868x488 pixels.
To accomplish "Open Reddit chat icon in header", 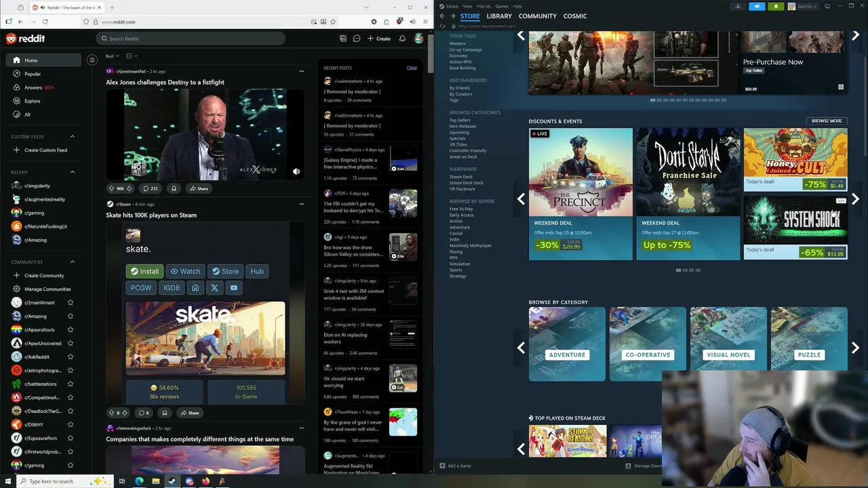I will click(356, 39).
